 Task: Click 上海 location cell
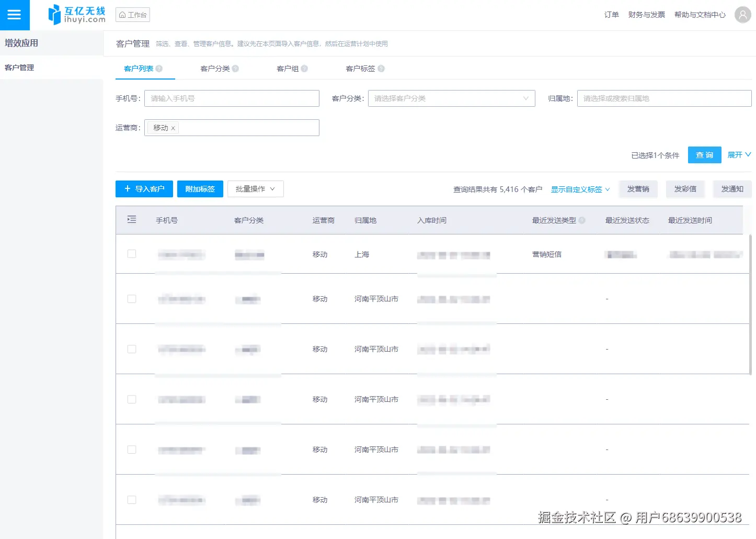(x=362, y=254)
